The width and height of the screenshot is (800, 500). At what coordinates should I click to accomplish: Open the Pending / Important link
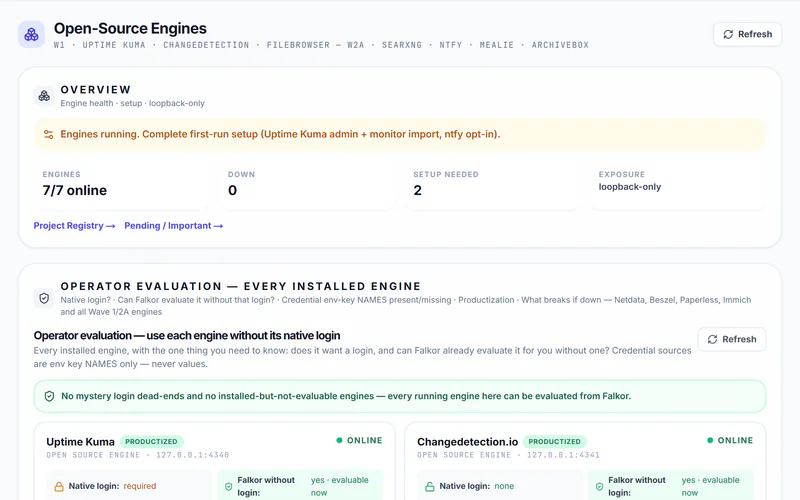tap(173, 226)
